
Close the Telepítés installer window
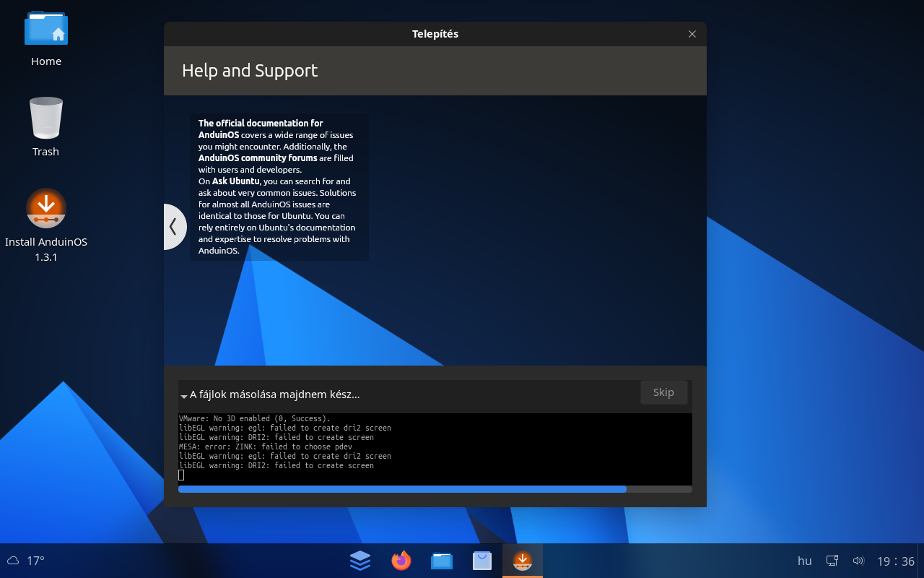coord(692,34)
